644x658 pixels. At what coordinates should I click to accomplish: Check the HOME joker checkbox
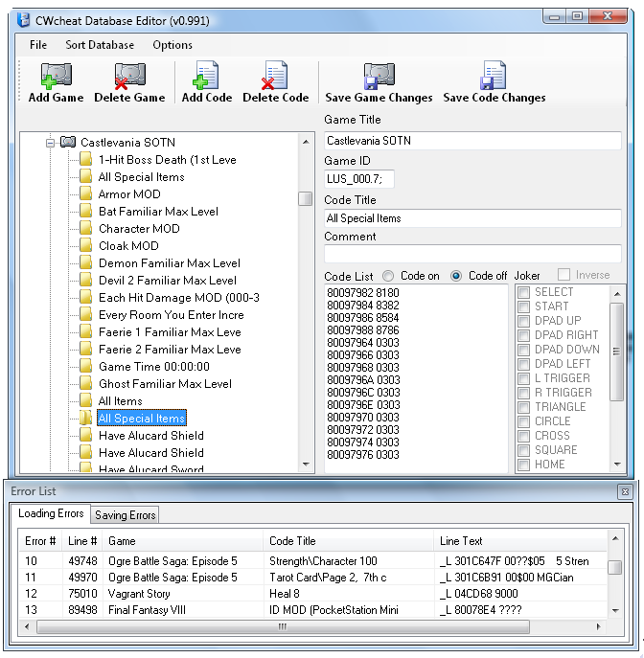523,465
